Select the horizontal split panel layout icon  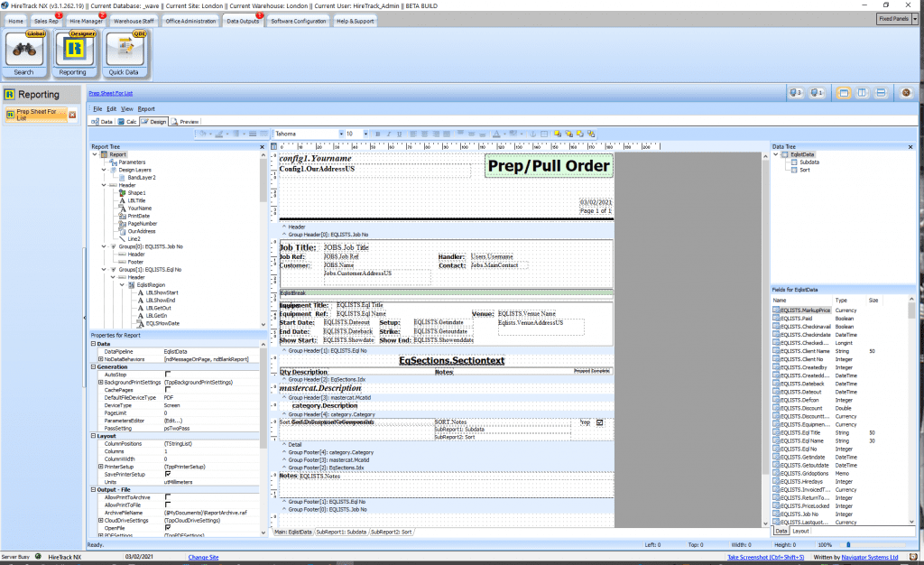click(x=881, y=93)
